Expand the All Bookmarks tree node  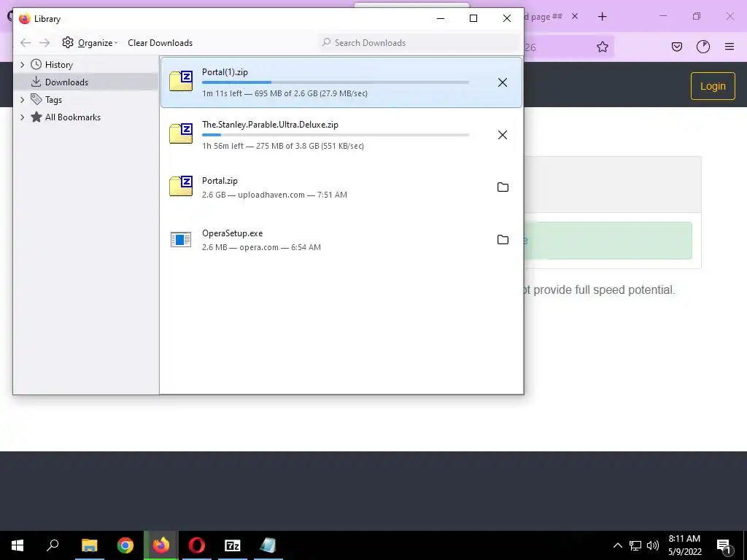pos(22,117)
